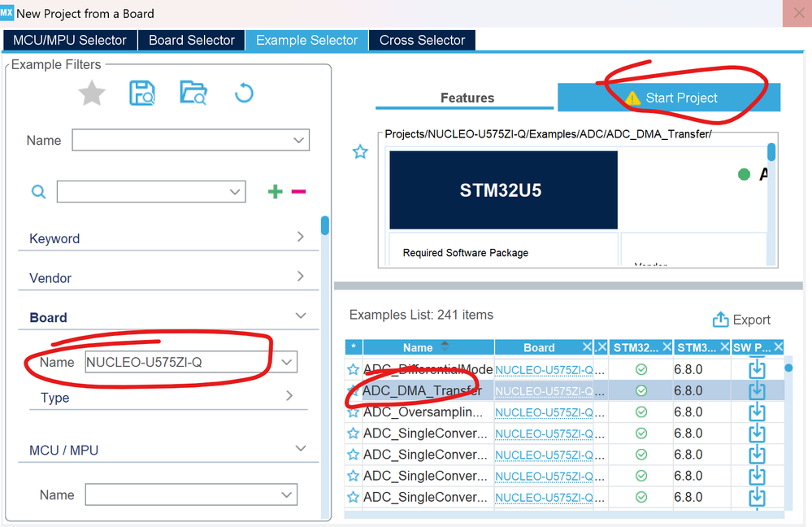Image resolution: width=812 pixels, height=527 pixels.
Task: Open the search field dropdown next to the magnifier
Action: pyautogui.click(x=235, y=192)
